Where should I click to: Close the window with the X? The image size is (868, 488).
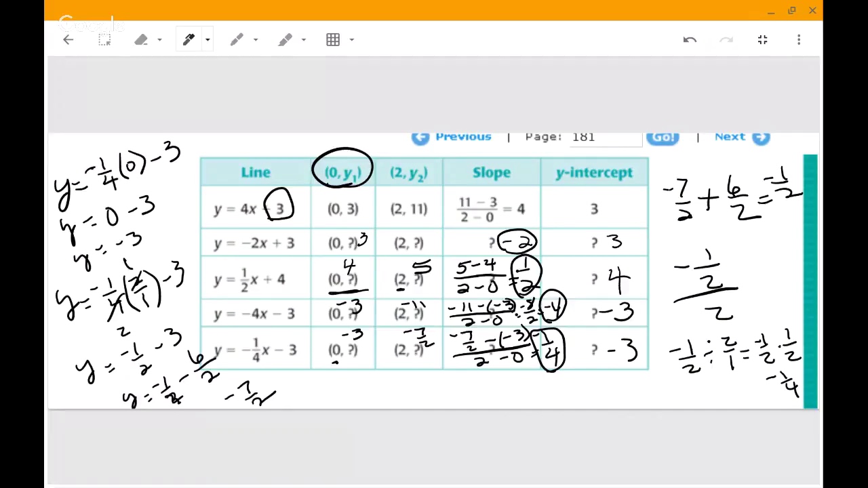[x=812, y=11]
